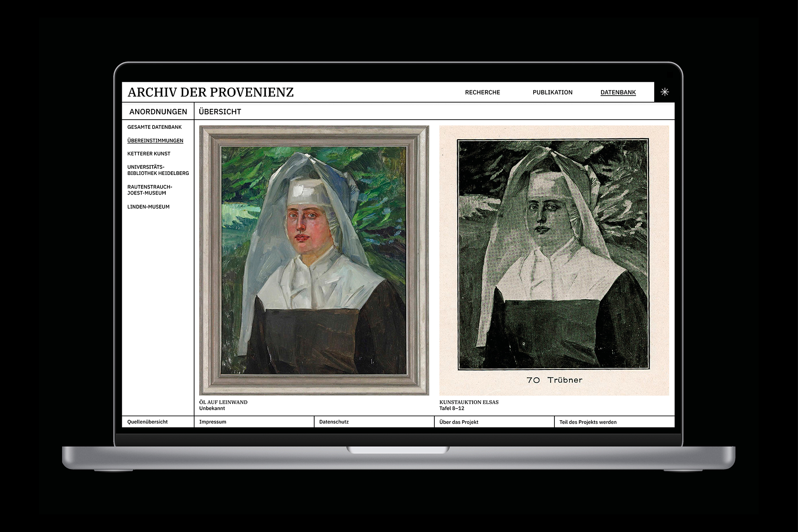This screenshot has width=798, height=532.
Task: Open RAUTENSTRAUCH-JOEST-MUSEUM sidebar entry
Action: coord(150,190)
